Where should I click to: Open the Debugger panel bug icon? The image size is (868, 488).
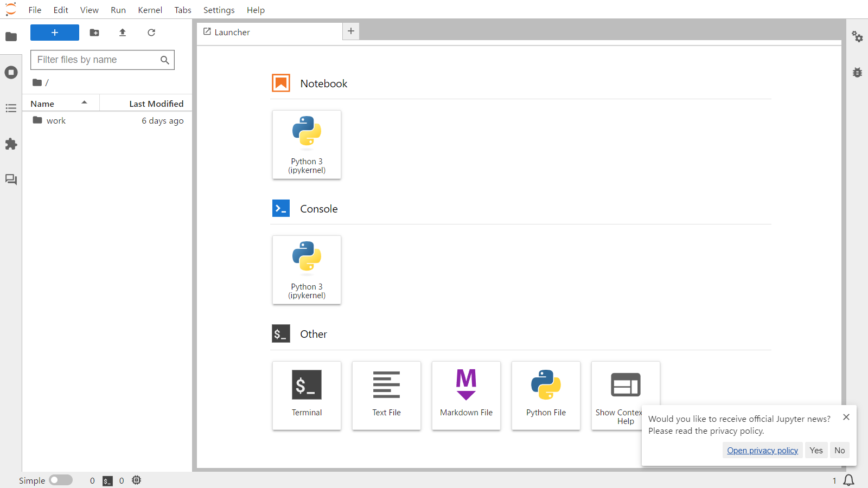[857, 73]
